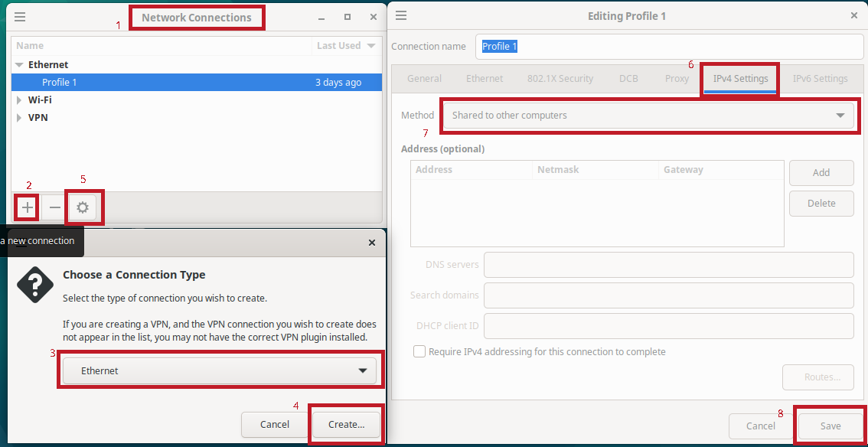This screenshot has height=447, width=868.
Task: Switch to the IPv6 Settings tab
Action: pos(820,79)
